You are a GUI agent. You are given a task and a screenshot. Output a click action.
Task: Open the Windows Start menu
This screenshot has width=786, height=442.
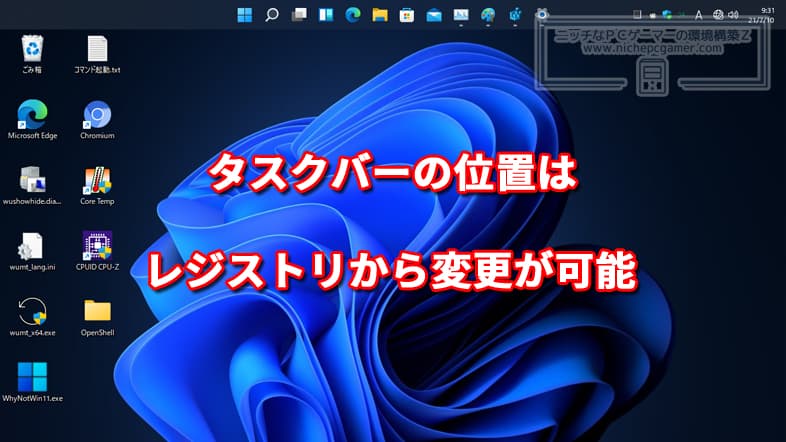pos(245,15)
